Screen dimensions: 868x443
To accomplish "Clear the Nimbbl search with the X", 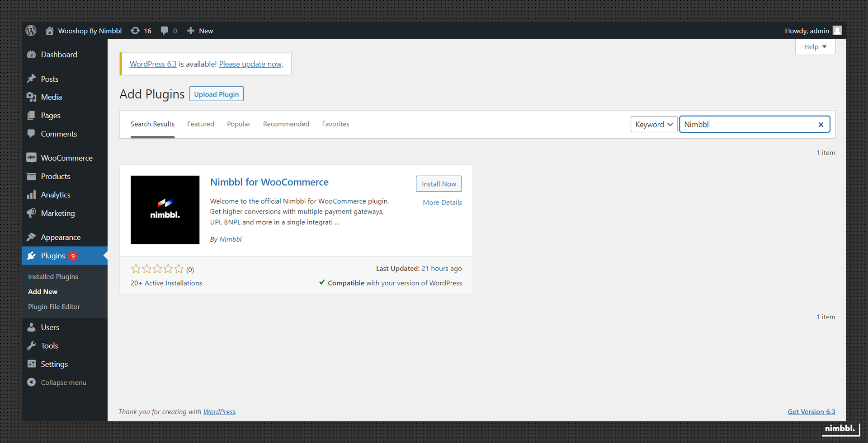I will [821, 125].
